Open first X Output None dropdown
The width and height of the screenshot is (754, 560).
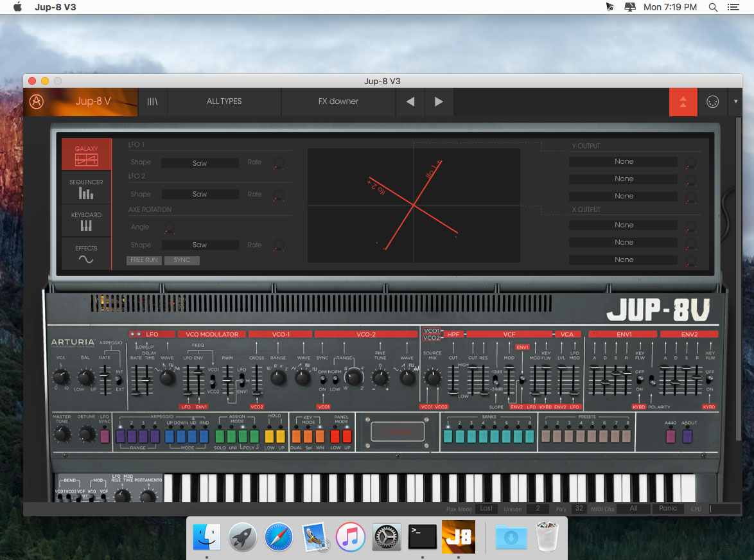(x=624, y=225)
